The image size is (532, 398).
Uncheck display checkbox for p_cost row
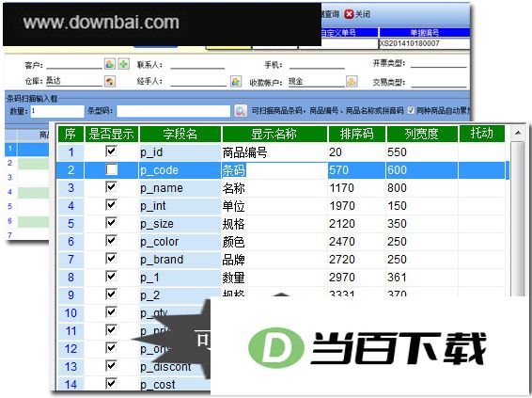point(111,384)
